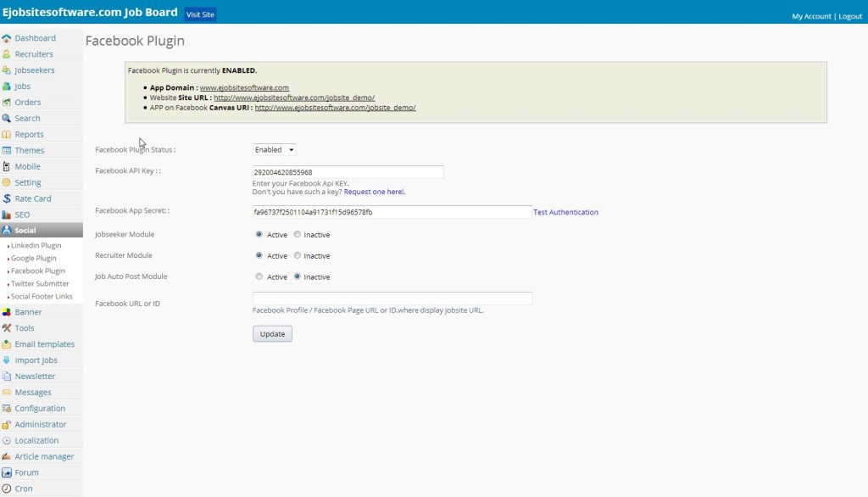Open the Dashboard menu label
This screenshot has height=497, width=868.
coord(36,38)
